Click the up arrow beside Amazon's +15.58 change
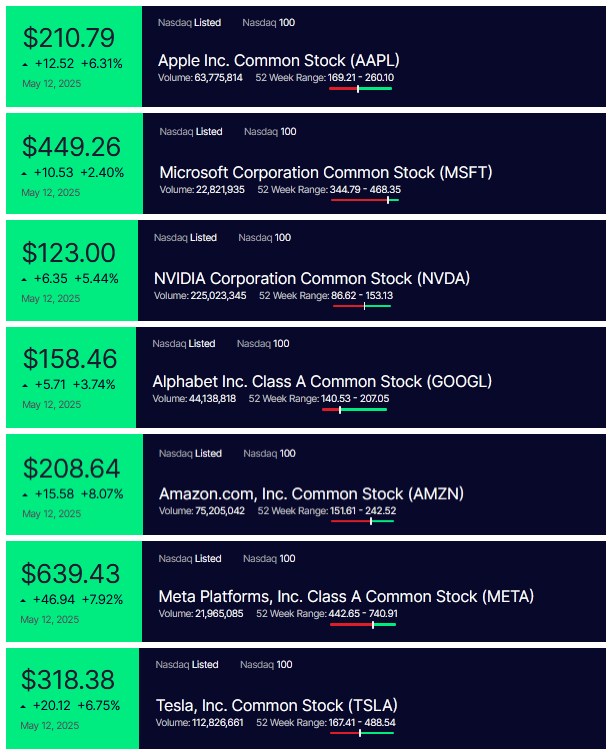The width and height of the screenshot is (612, 755). (25, 495)
